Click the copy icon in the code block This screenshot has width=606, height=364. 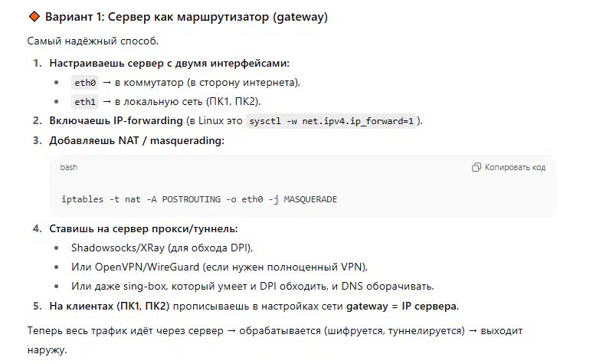(x=477, y=167)
